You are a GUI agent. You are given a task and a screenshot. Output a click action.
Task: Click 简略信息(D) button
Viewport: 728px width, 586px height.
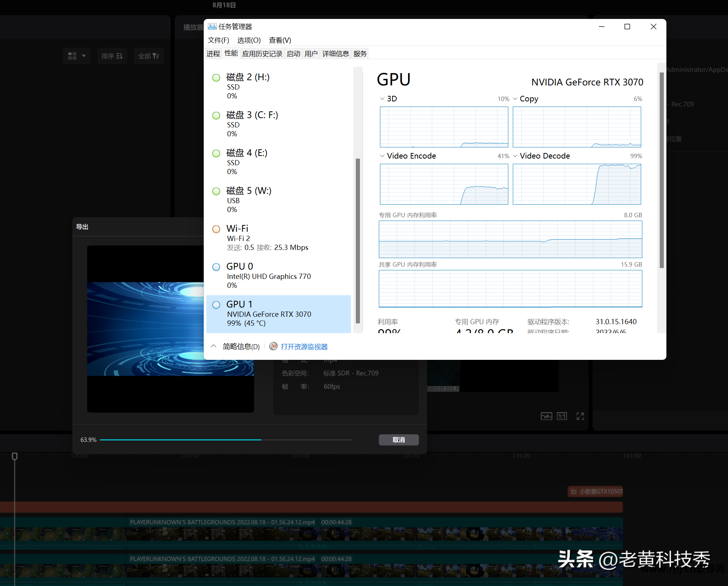pos(241,346)
